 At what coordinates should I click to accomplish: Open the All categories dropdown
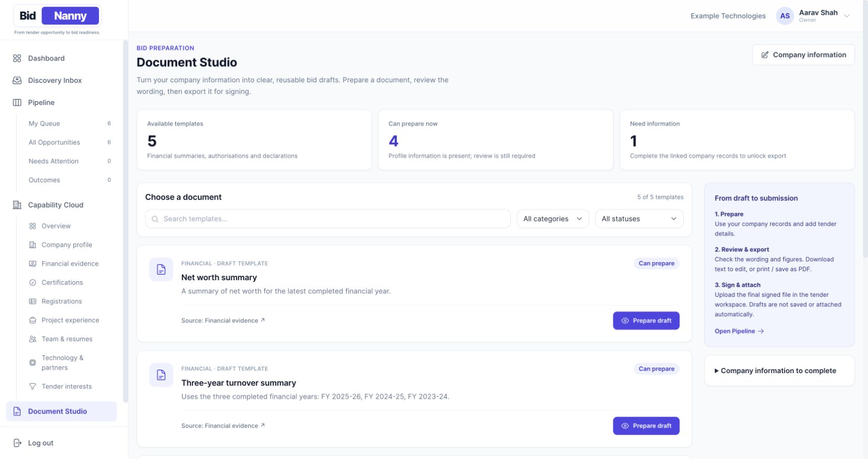point(553,219)
